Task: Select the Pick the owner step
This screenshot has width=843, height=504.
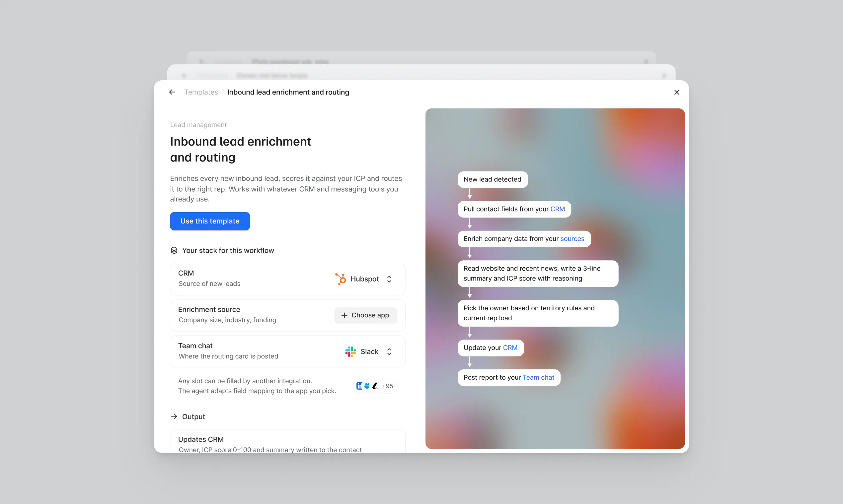Action: pos(537,313)
